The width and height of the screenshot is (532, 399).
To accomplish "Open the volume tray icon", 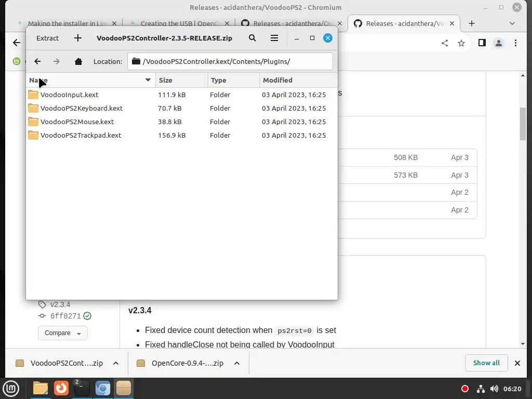I will click(x=494, y=389).
